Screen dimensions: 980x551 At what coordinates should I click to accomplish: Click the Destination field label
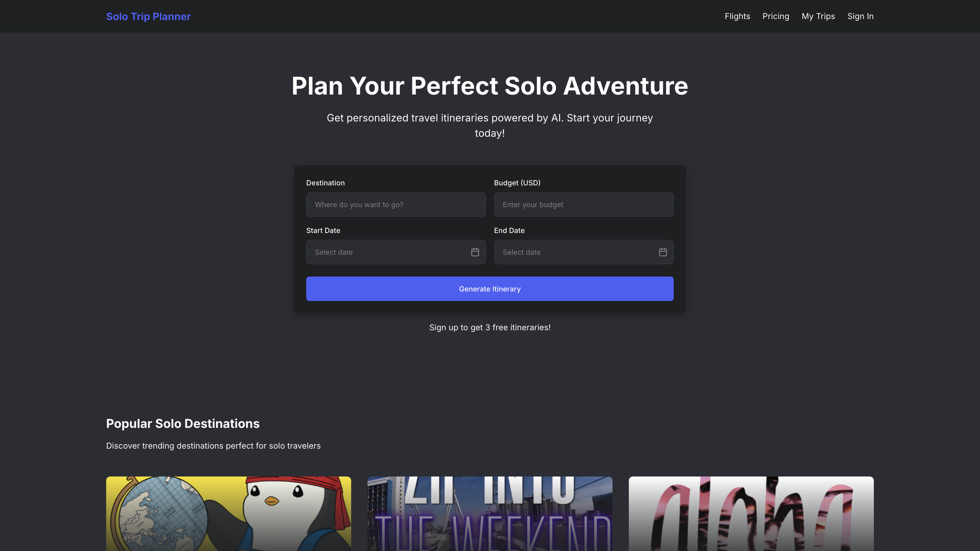[325, 183]
